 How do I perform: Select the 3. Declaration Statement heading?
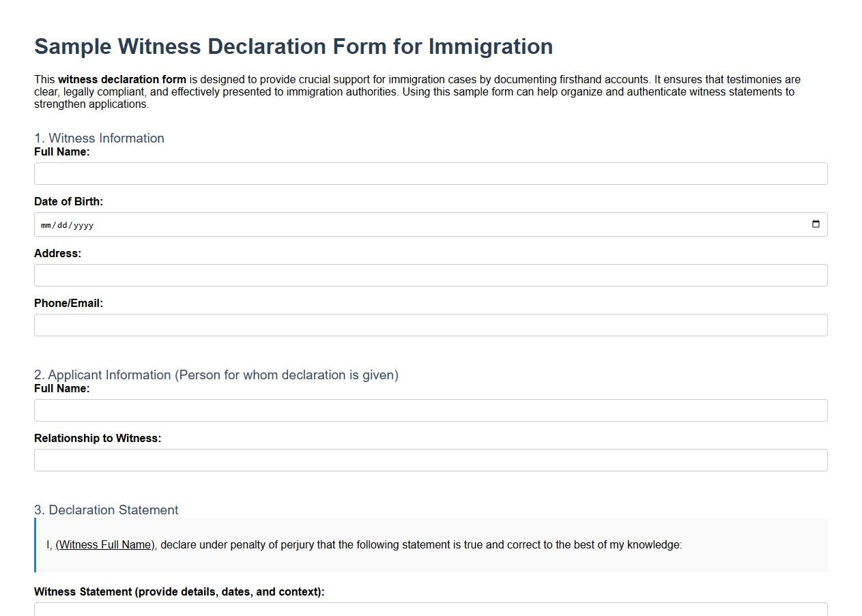(x=106, y=510)
